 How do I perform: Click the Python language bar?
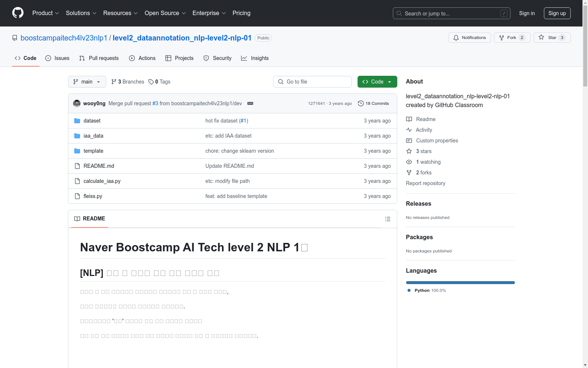[460, 283]
